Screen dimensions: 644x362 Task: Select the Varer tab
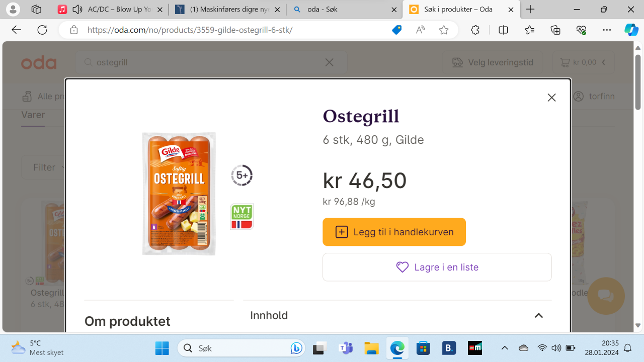[33, 115]
